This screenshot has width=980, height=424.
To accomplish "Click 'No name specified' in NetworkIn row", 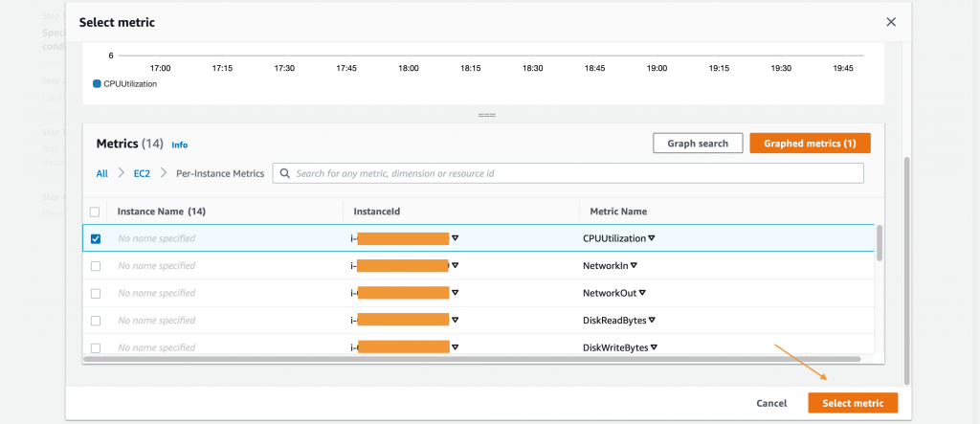I will tap(156, 266).
